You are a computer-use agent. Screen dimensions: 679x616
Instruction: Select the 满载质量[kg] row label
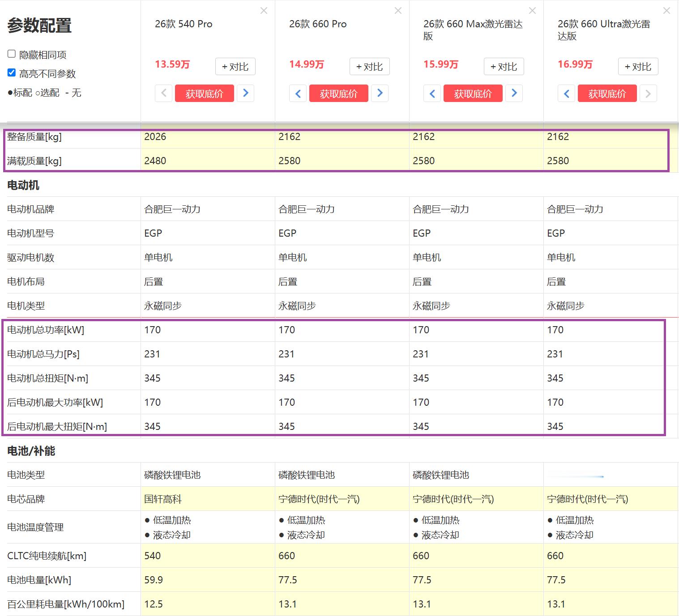pyautogui.click(x=34, y=161)
